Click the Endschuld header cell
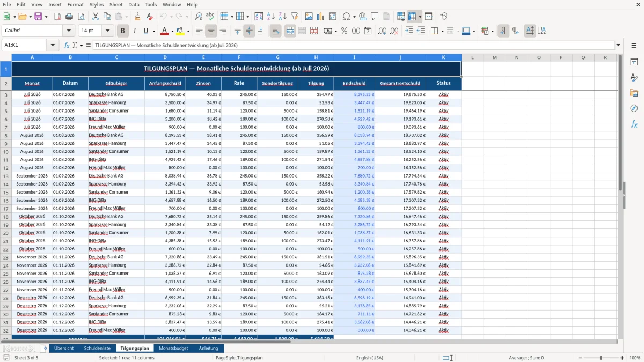 click(x=354, y=83)
